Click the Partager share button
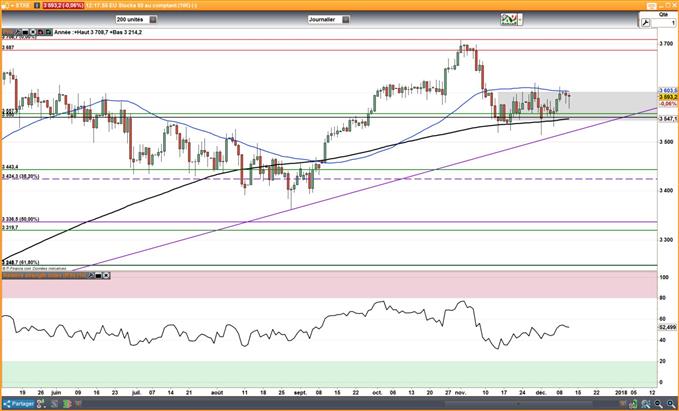The width and height of the screenshot is (679, 411). pyautogui.click(x=19, y=404)
